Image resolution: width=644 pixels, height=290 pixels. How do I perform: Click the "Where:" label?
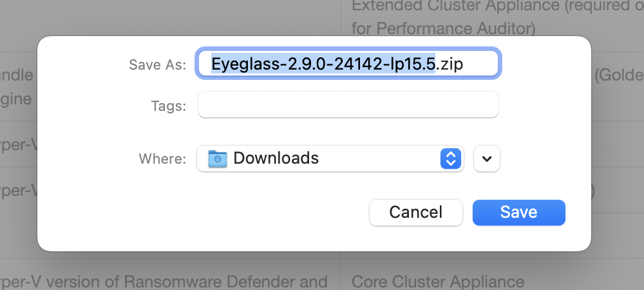tap(162, 159)
